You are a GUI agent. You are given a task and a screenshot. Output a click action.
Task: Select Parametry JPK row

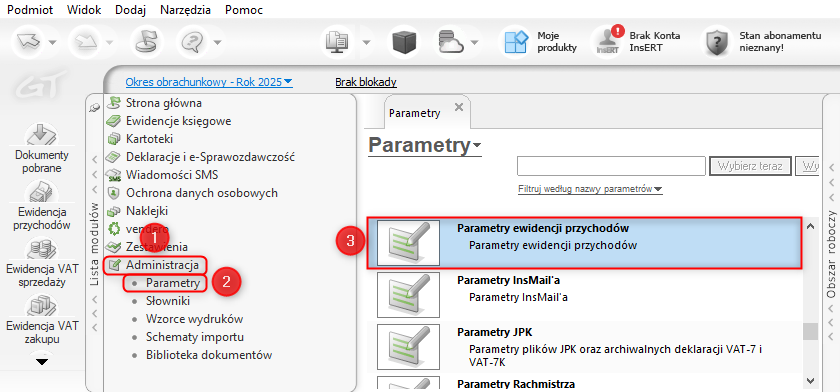tap(584, 346)
